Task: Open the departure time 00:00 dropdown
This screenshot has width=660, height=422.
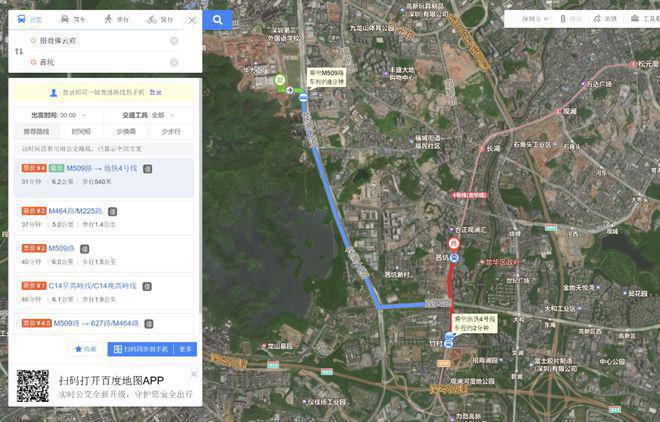Action: click(59, 115)
